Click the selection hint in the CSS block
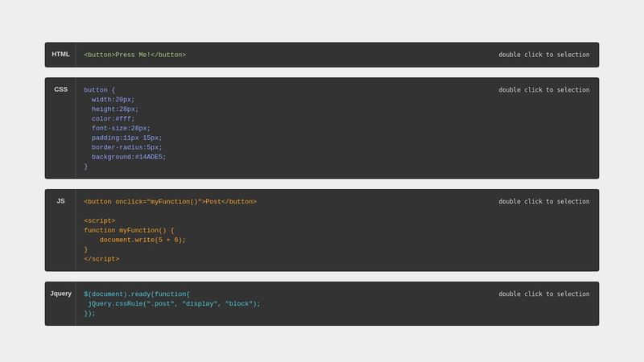The height and width of the screenshot is (362, 644). (543, 90)
